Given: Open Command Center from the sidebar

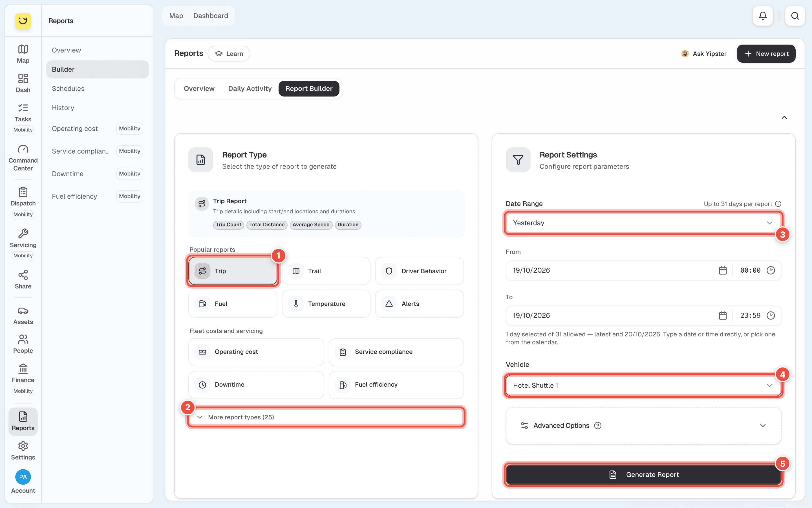Looking at the screenshot, I should (23, 158).
